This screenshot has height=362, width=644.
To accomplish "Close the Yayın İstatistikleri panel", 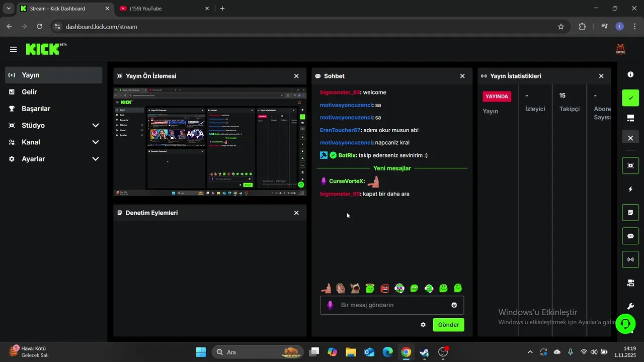I will tap(601, 76).
